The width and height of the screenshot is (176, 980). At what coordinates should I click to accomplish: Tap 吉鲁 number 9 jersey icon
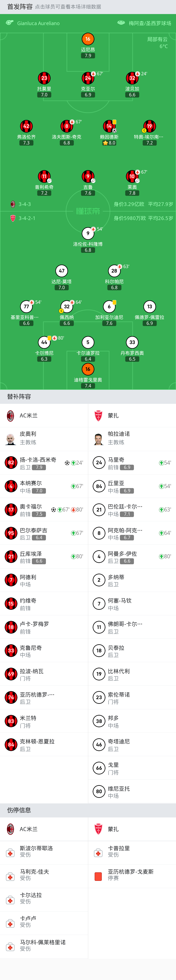pos(88,177)
